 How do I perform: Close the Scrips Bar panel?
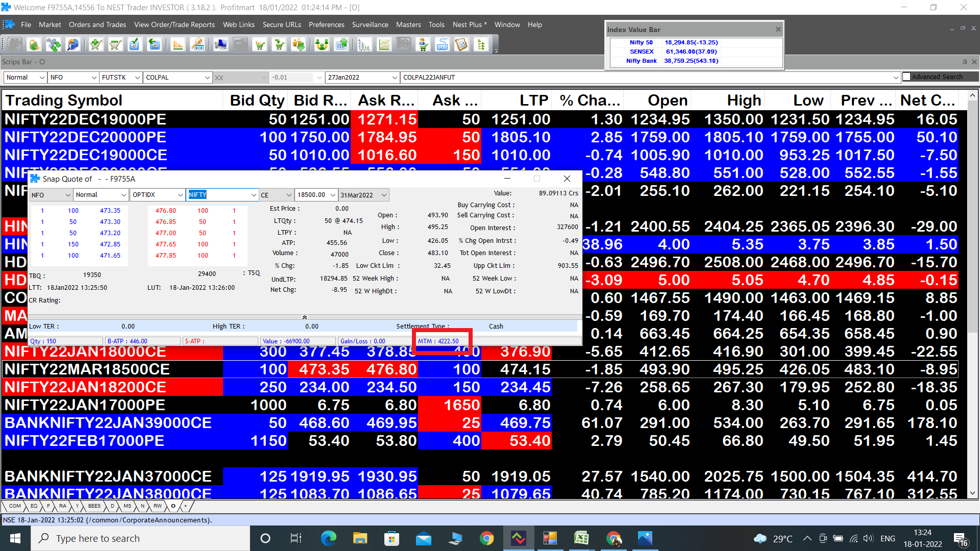[974, 62]
